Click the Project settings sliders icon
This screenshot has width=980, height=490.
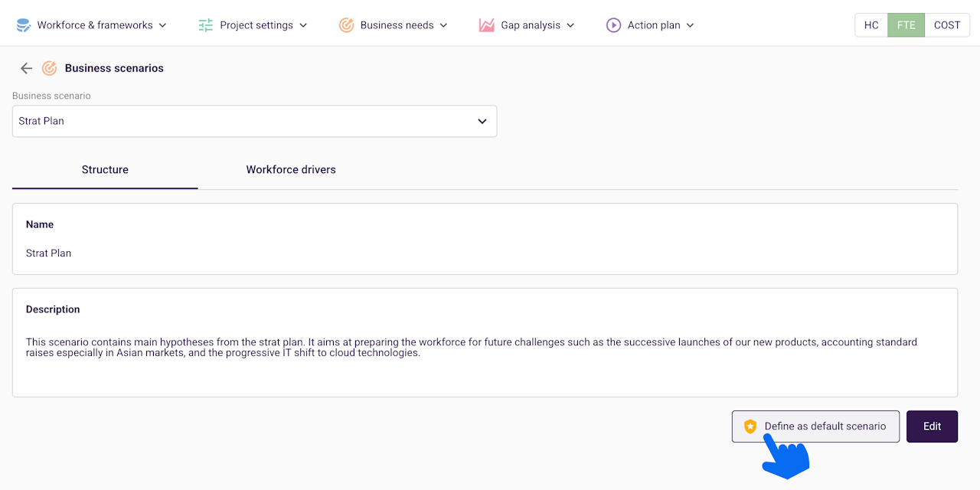point(206,25)
